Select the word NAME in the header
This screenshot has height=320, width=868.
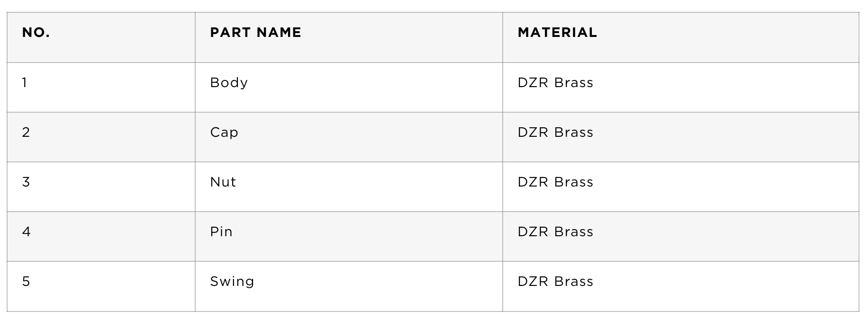tap(277, 32)
